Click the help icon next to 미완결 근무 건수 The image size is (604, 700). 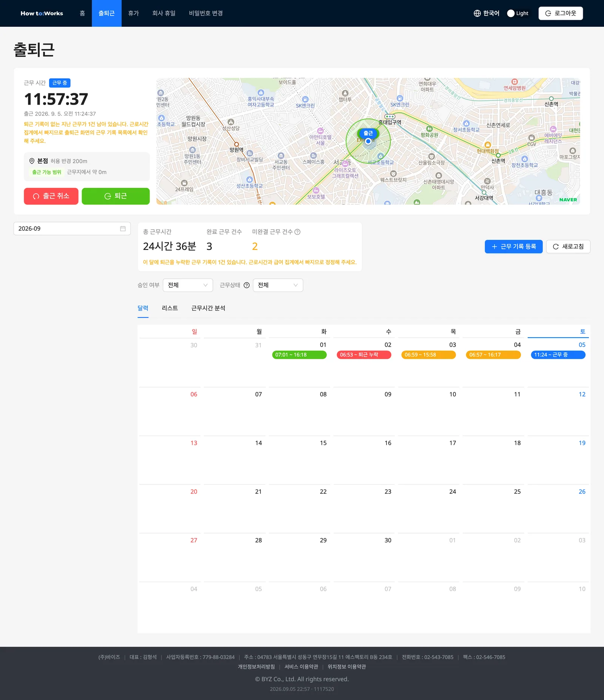pos(297,232)
